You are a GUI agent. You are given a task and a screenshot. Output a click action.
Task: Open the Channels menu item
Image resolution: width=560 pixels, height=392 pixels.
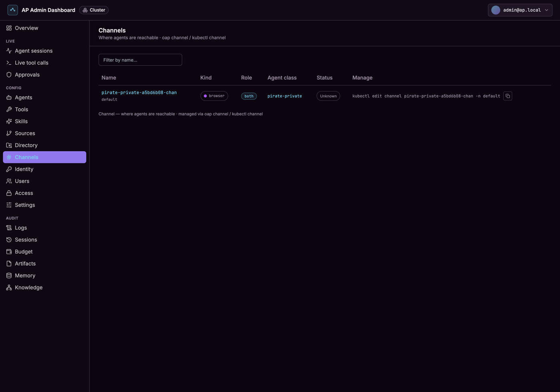tap(44, 157)
